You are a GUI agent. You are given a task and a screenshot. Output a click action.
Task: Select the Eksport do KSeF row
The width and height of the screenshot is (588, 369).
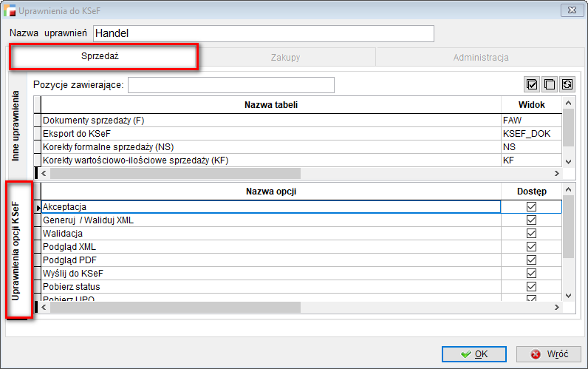click(270, 133)
